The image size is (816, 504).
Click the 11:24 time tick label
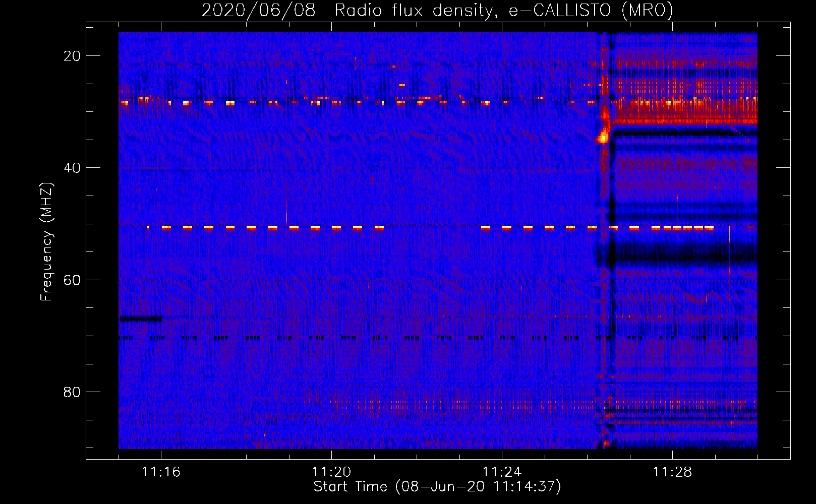click(502, 472)
